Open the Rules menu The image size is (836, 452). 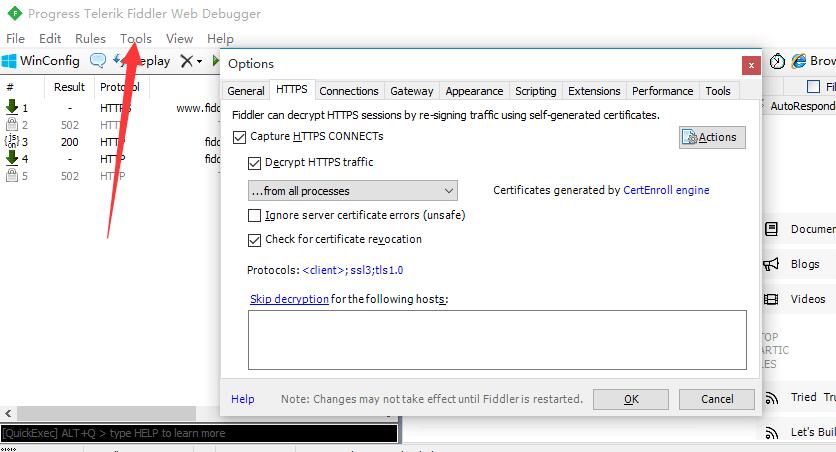[x=90, y=38]
